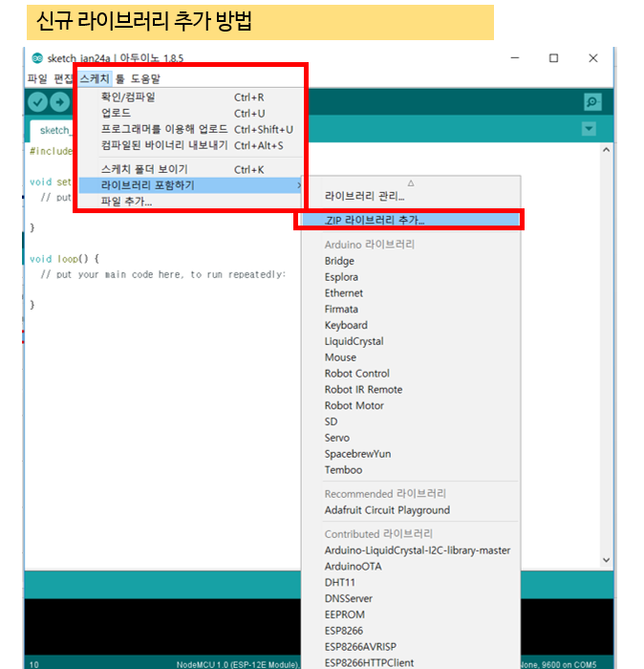Open the 도움말 menu
Image resolution: width=644 pixels, height=669 pixels.
[x=145, y=79]
